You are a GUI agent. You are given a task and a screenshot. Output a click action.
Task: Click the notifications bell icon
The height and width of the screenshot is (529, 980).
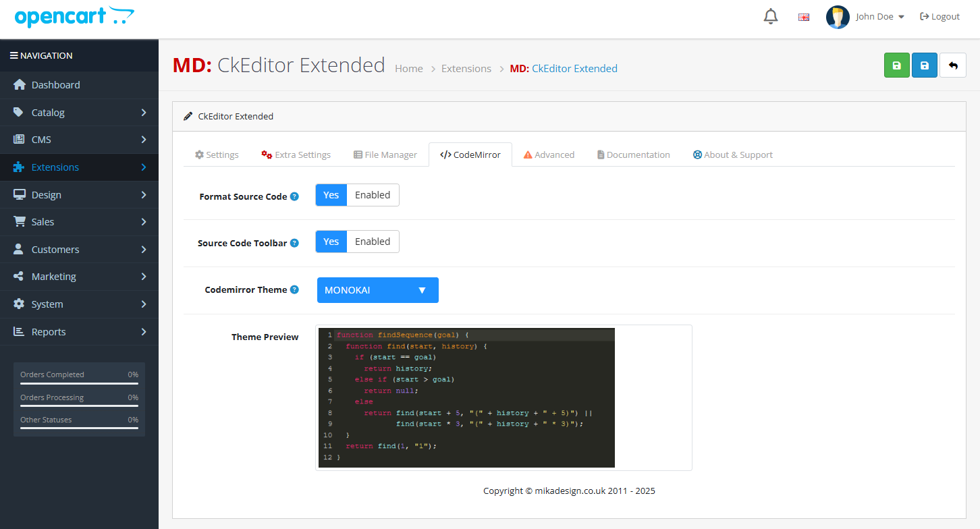pos(771,17)
